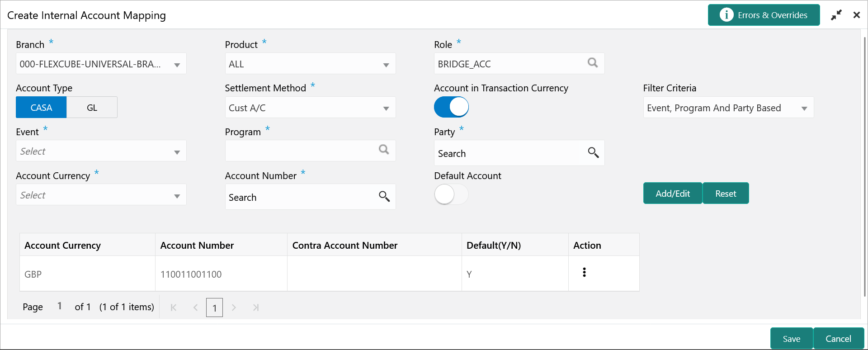This screenshot has height=350, width=868.
Task: Disable Account in Transaction Currency toggle
Action: click(451, 107)
